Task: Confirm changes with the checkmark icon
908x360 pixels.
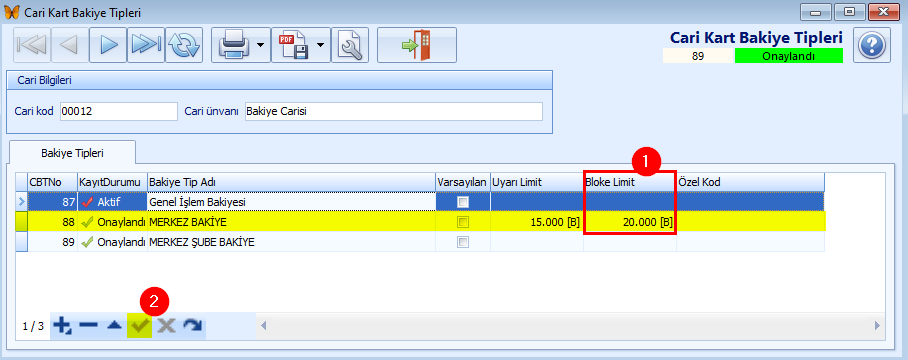Action: 140,326
